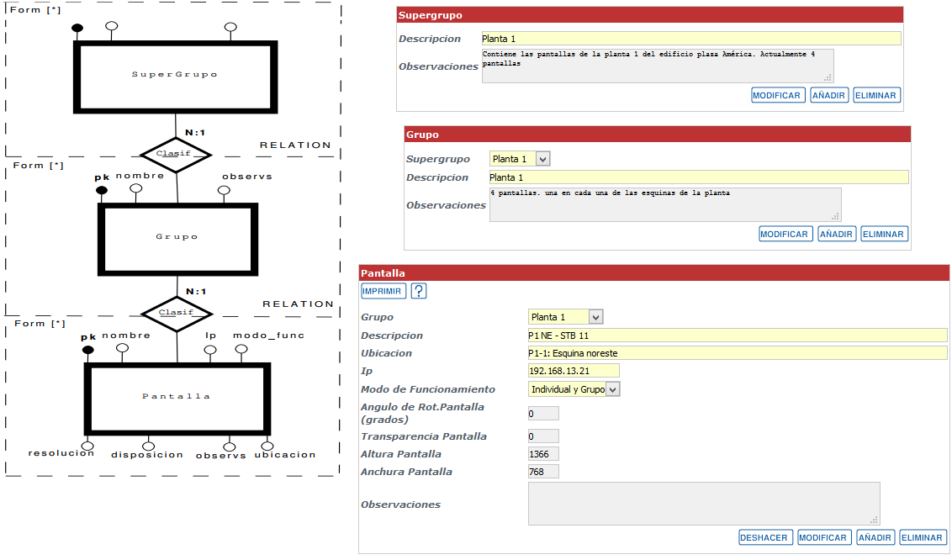This screenshot has height=560, width=952.
Task: Click Angulo de Rot.Pantalla input field
Action: 543,414
